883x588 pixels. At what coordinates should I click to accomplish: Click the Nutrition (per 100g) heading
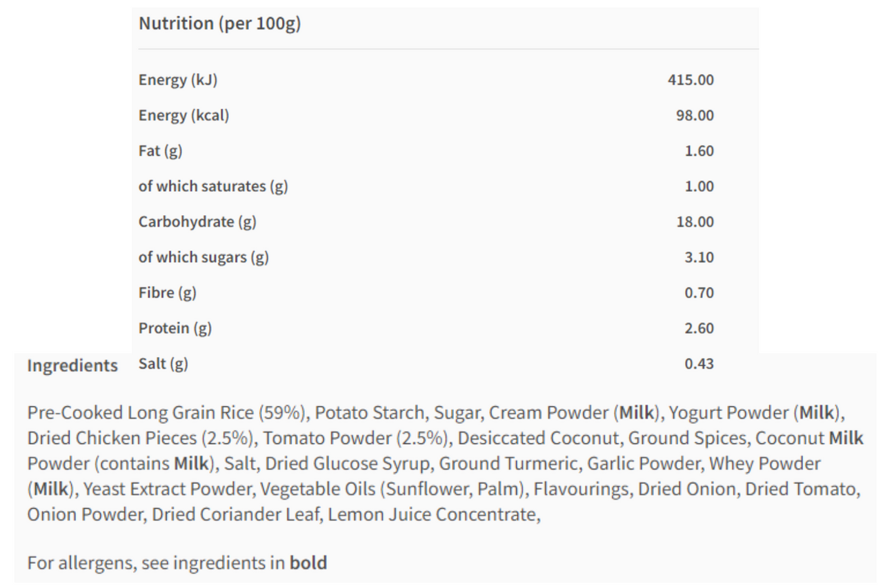[220, 24]
